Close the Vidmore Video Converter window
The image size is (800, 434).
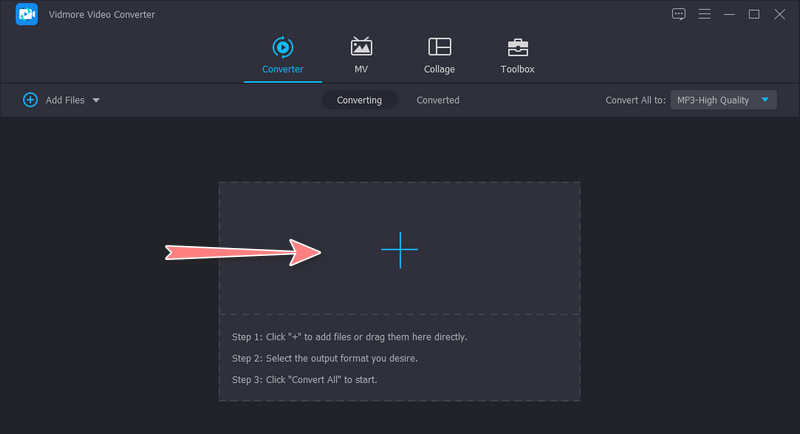779,14
